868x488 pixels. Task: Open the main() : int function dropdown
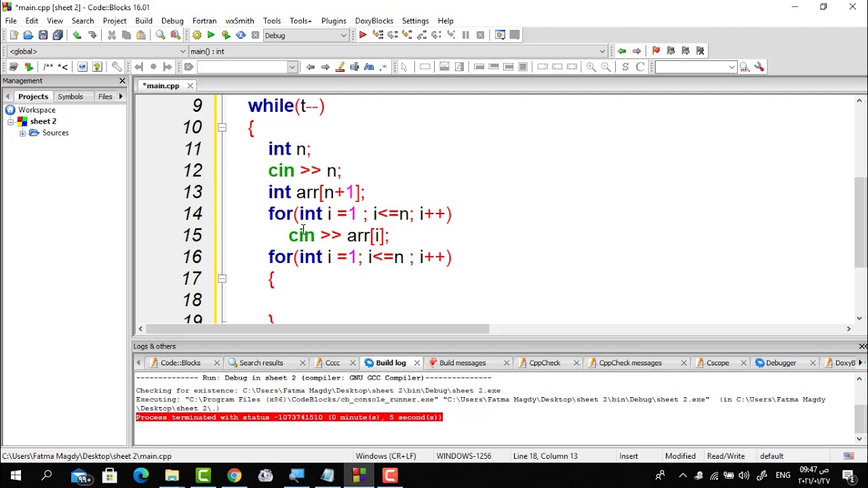(602, 52)
